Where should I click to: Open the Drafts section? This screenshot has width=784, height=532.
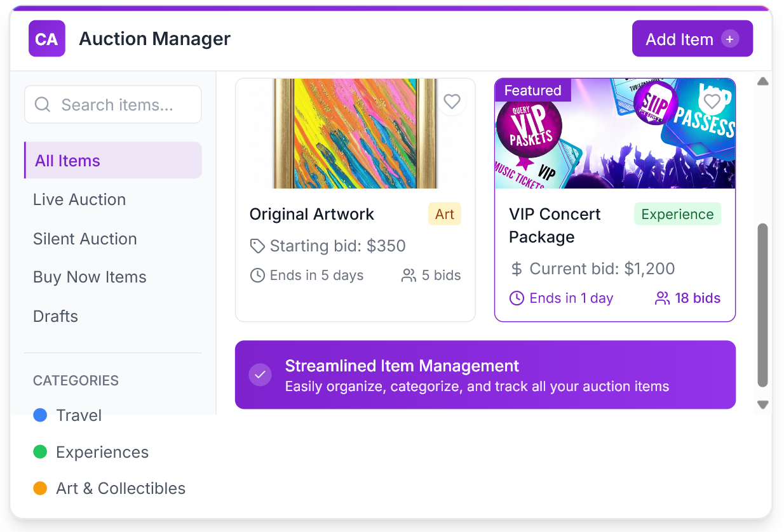(x=55, y=316)
